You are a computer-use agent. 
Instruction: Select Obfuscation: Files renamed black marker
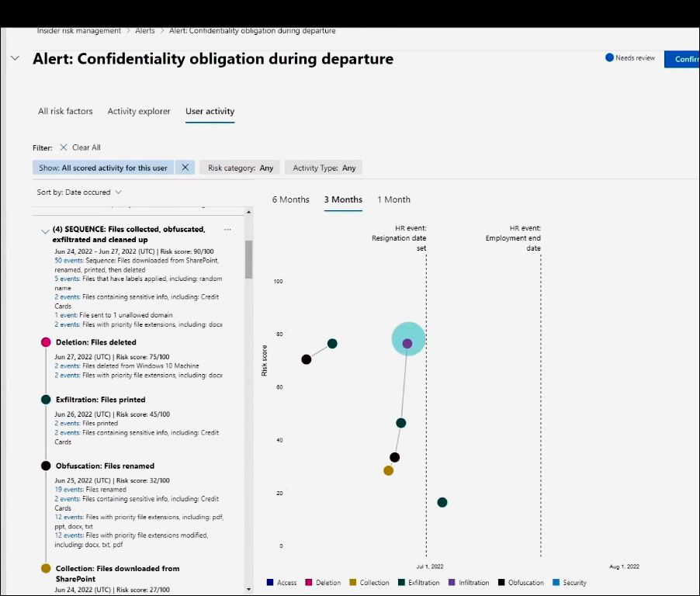point(46,466)
